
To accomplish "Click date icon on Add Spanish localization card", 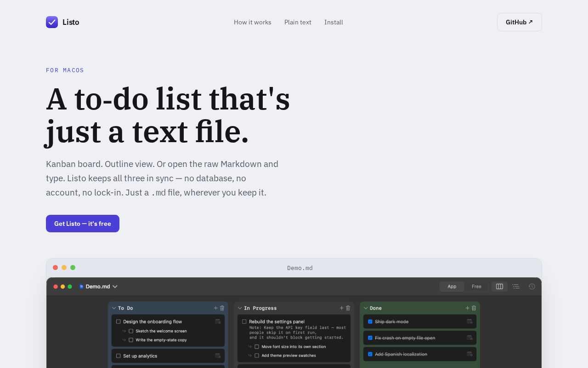I will 470,354.
